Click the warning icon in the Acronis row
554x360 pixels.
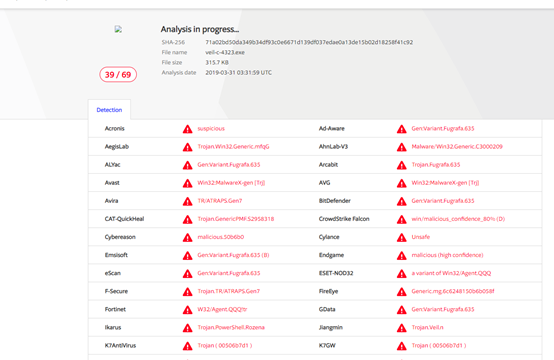click(188, 129)
